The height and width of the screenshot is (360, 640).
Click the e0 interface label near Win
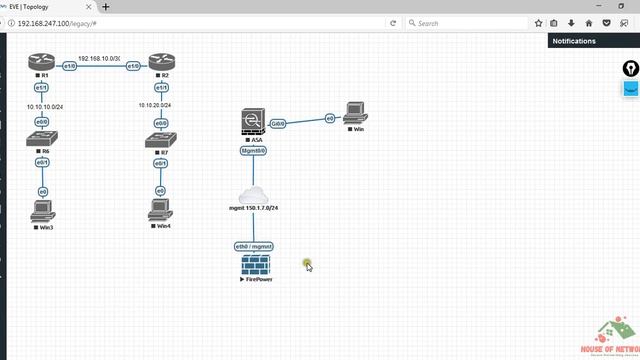coord(330,118)
